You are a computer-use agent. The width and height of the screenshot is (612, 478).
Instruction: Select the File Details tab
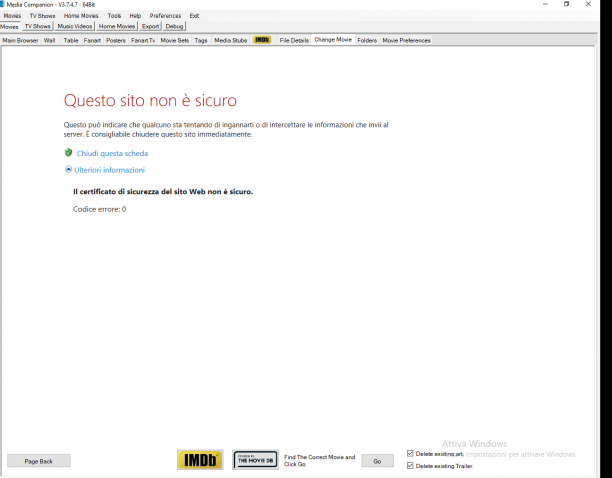pyautogui.click(x=294, y=40)
